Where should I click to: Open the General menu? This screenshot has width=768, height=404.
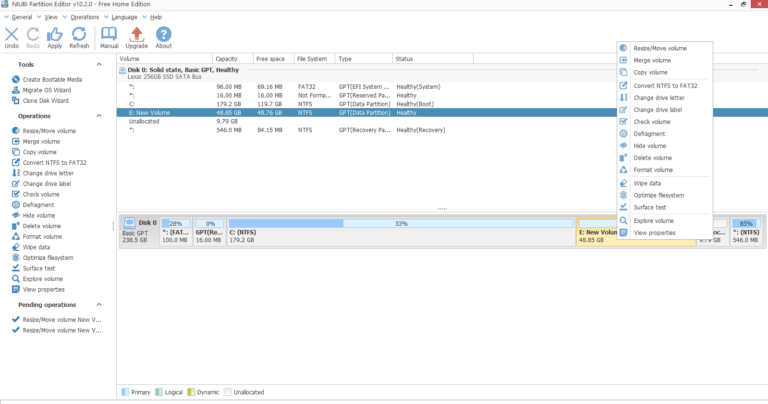[x=22, y=17]
